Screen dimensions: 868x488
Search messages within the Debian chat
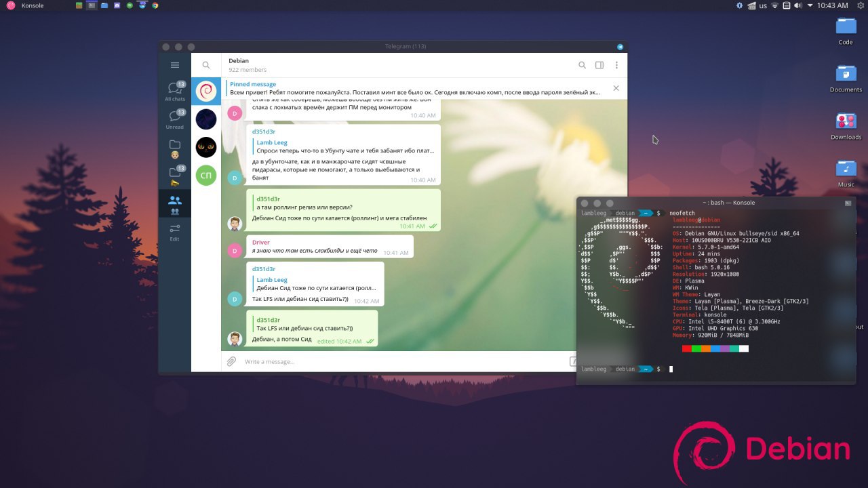tap(582, 65)
